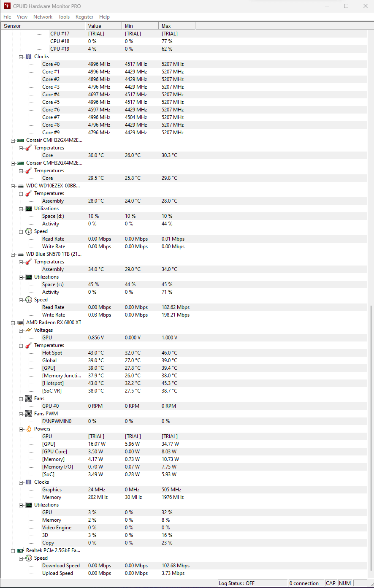Open the Tools menu
This screenshot has width=374, height=588.
coord(64,17)
